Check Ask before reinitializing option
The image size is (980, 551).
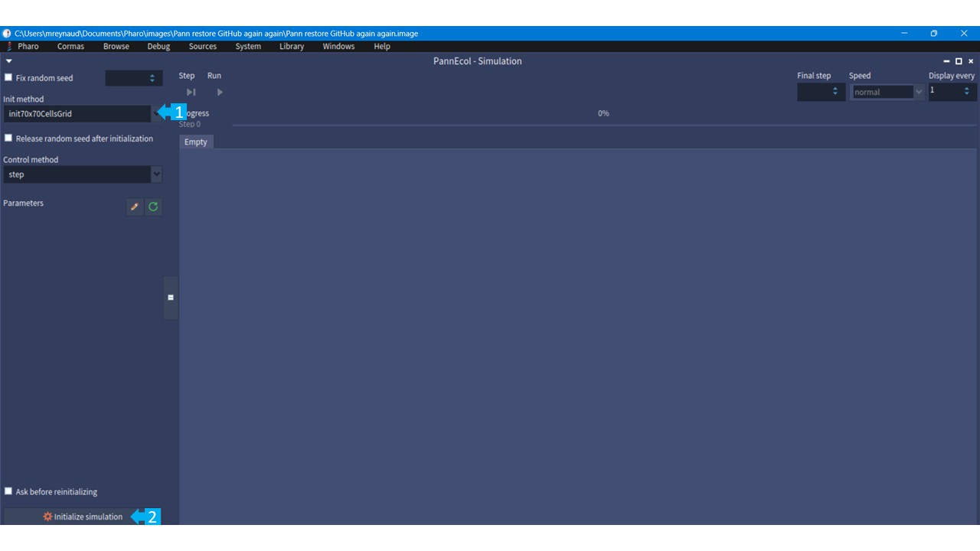point(8,491)
